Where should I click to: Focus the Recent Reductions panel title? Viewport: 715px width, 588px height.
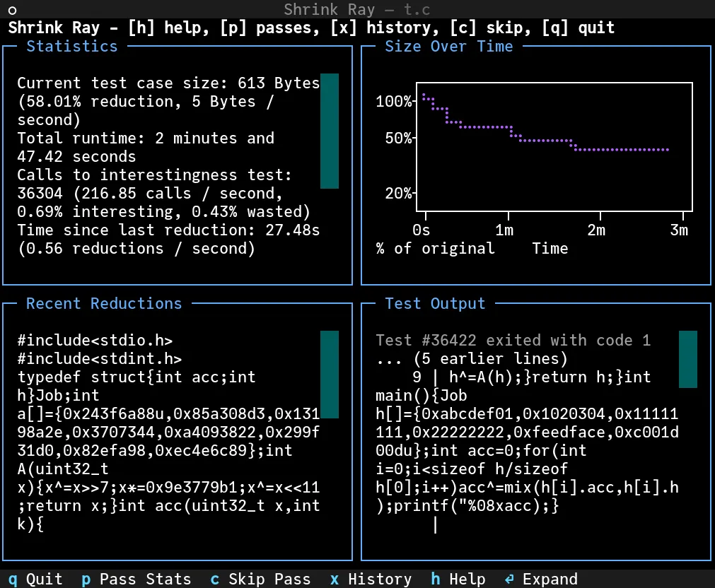104,303
